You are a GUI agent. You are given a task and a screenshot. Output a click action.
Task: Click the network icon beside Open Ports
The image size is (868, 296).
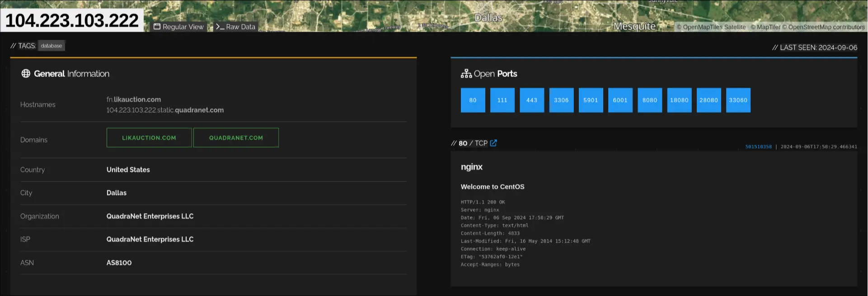466,74
